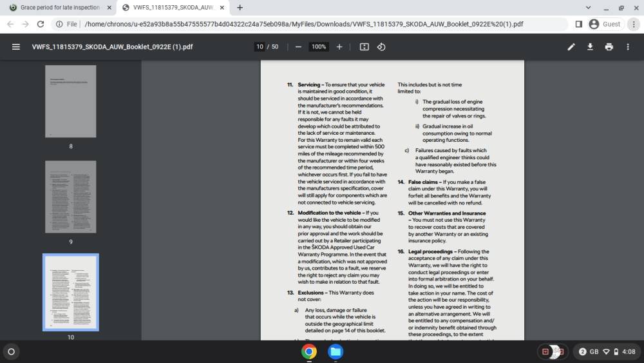Screen dimensions: 644x363
Task: Click the Wi-Fi icon in system tray
Action: (x=606, y=351)
